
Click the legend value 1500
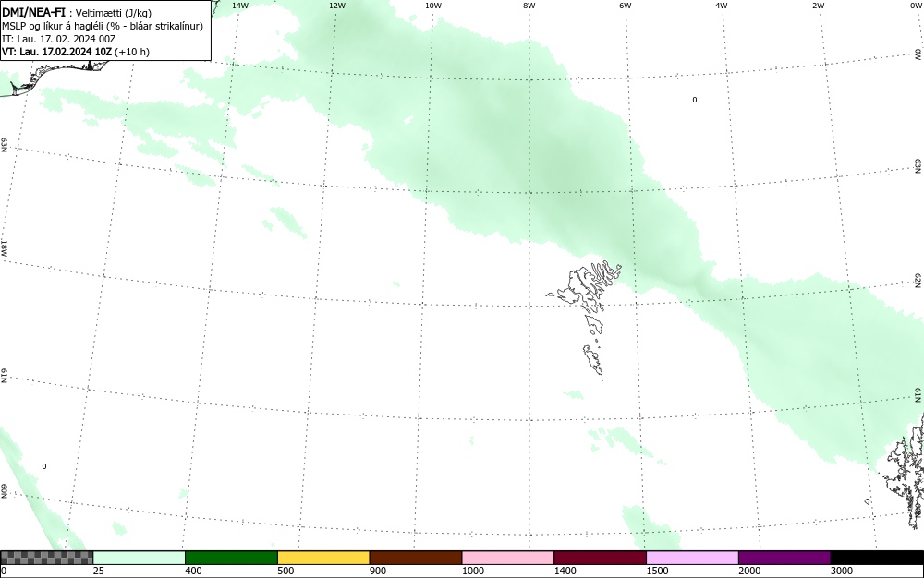coord(657,571)
